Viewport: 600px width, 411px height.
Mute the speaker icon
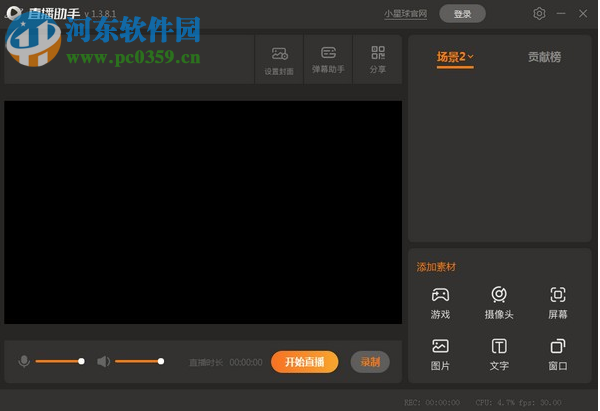(x=103, y=361)
